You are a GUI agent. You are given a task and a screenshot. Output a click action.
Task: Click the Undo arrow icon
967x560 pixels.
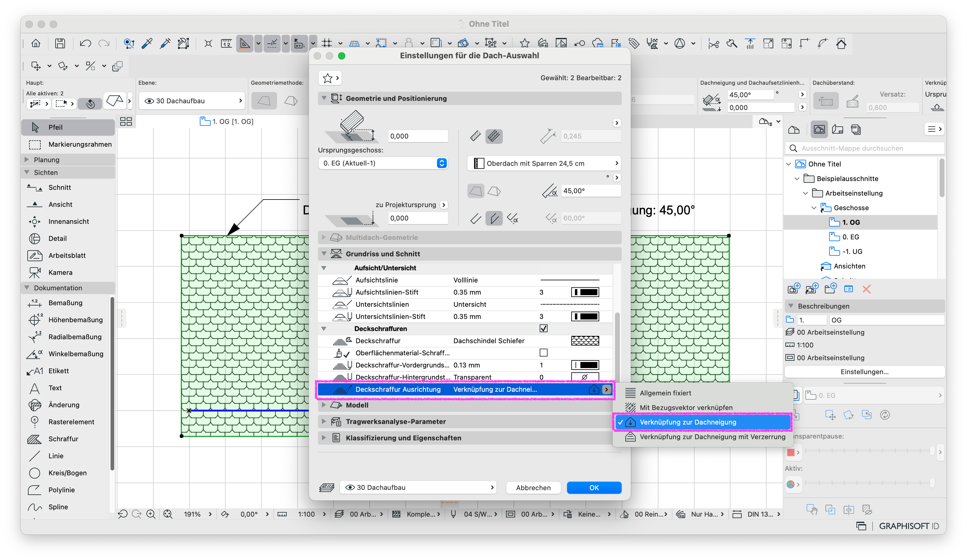[85, 43]
